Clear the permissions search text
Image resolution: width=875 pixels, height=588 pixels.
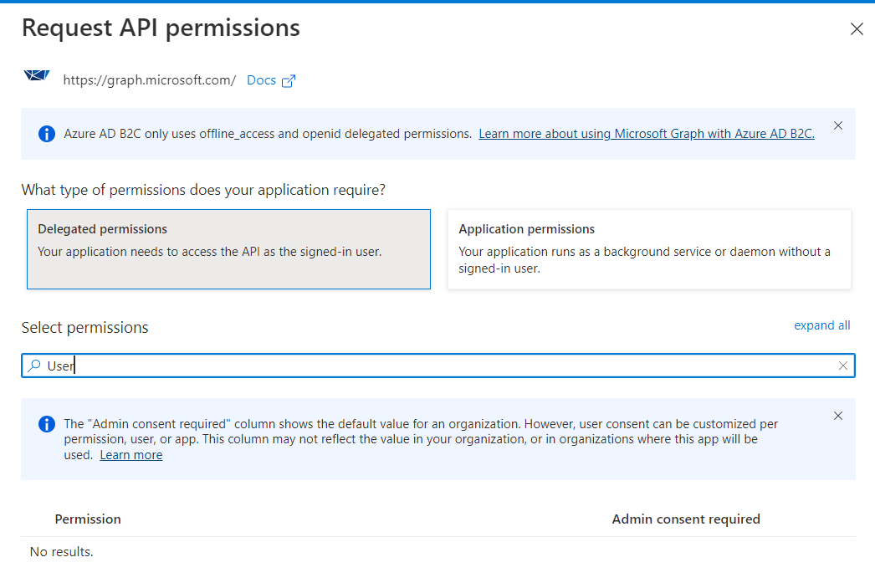click(842, 366)
